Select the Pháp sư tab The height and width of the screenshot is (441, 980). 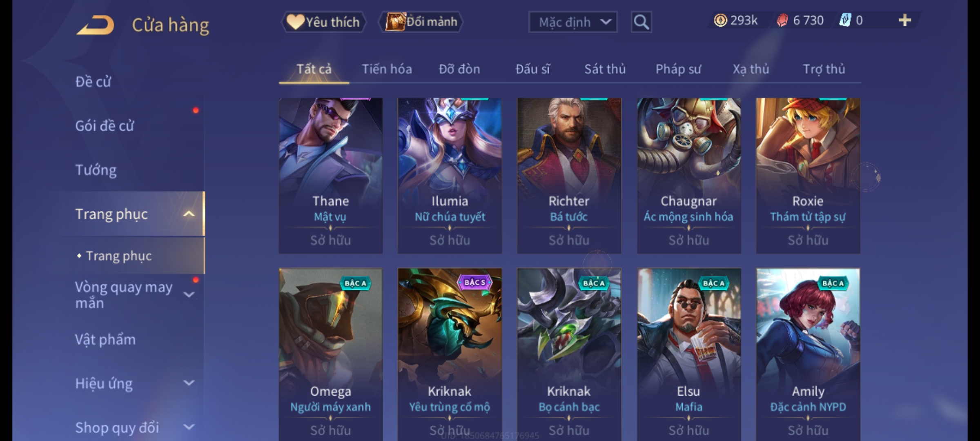[678, 69]
